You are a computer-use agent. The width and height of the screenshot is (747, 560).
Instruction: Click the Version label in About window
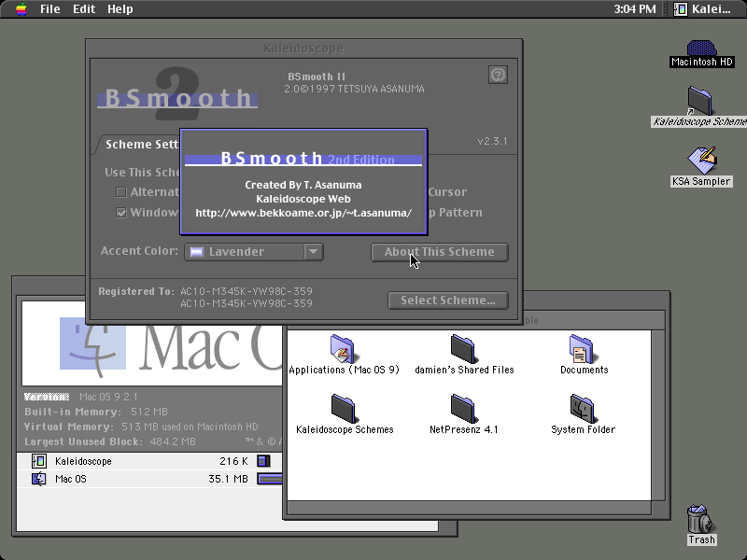tap(47, 397)
